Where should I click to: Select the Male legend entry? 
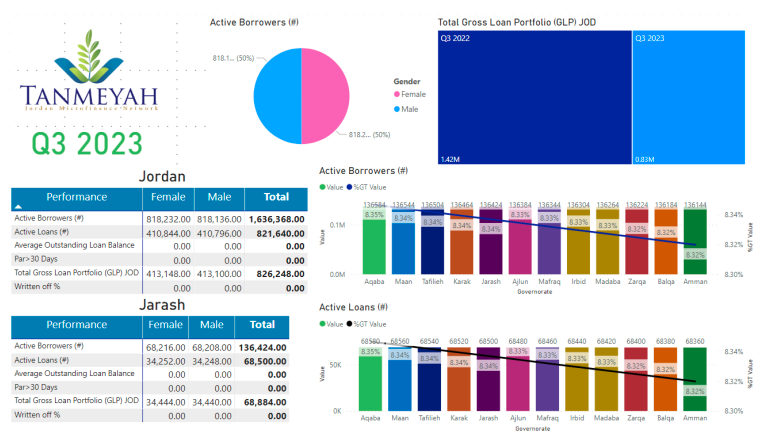406,109
